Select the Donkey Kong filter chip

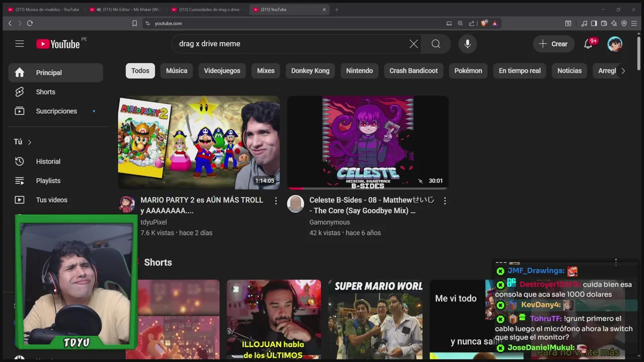[310, 71]
